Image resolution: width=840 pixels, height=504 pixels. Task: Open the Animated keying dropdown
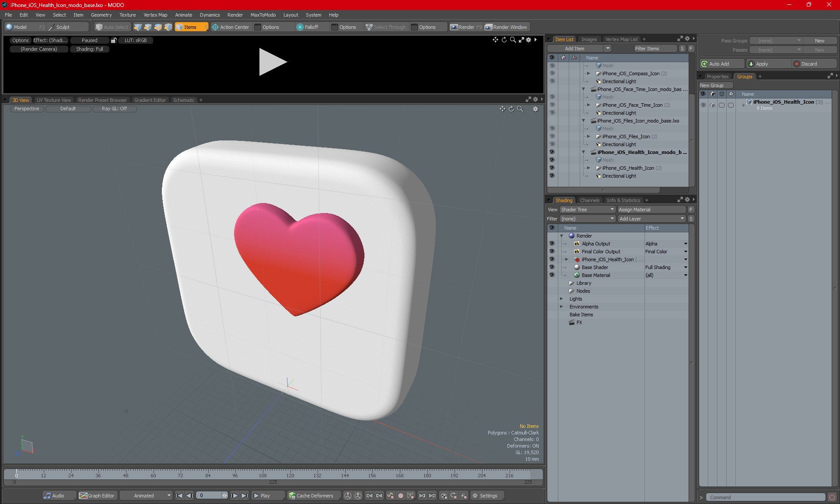pos(146,496)
